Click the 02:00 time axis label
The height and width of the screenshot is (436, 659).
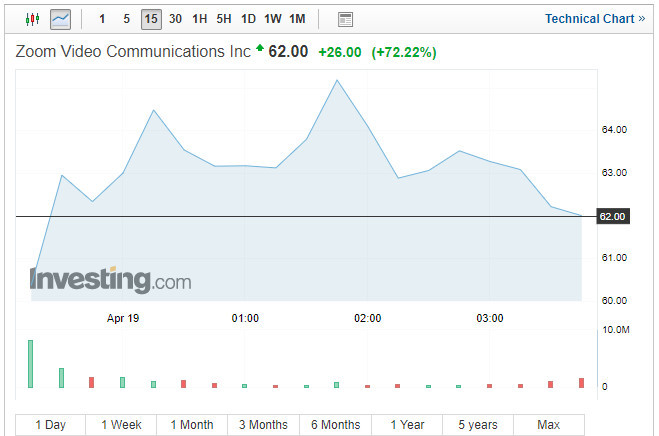[367, 318]
